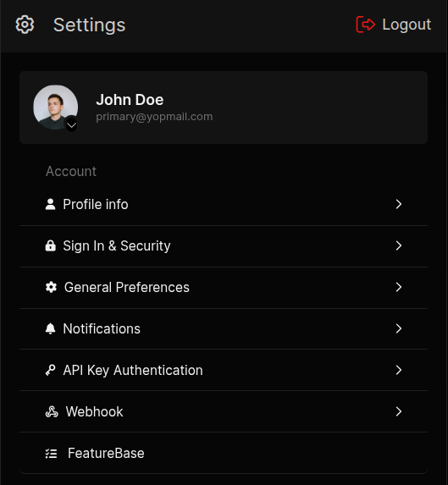Expand the account switcher chevron on avatar
Screen dimensions: 448x485
click(71, 125)
